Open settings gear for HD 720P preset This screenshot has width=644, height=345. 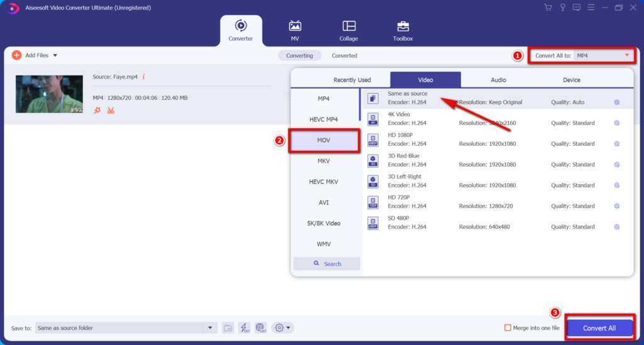point(616,206)
